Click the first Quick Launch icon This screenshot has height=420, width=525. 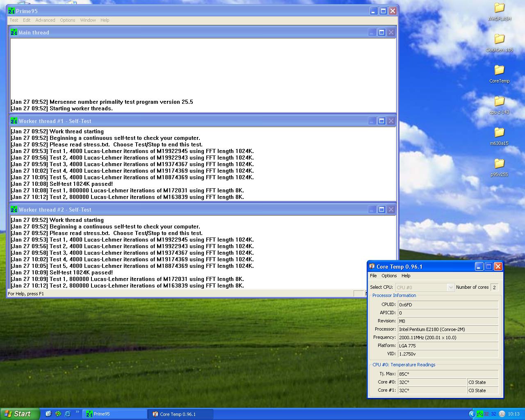(48, 414)
